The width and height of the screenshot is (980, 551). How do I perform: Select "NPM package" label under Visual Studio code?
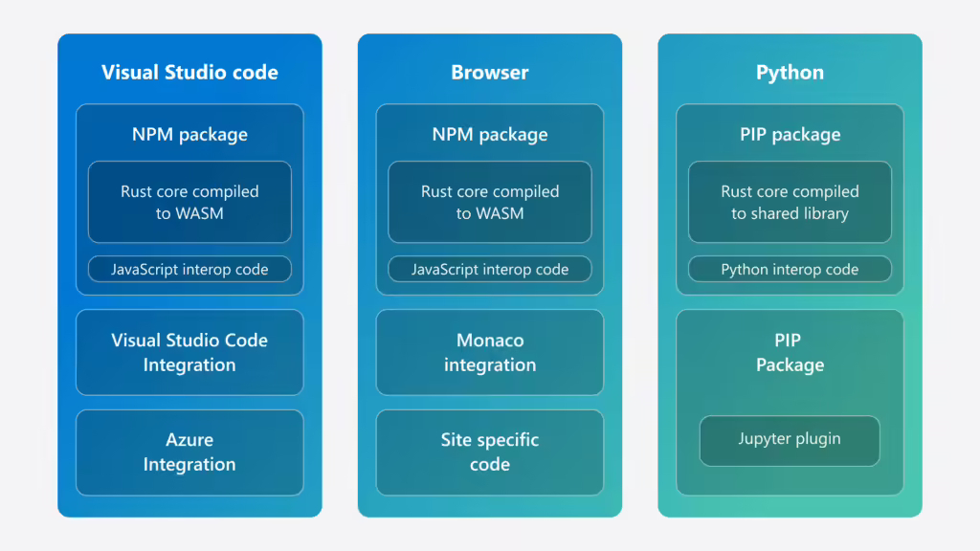click(189, 134)
